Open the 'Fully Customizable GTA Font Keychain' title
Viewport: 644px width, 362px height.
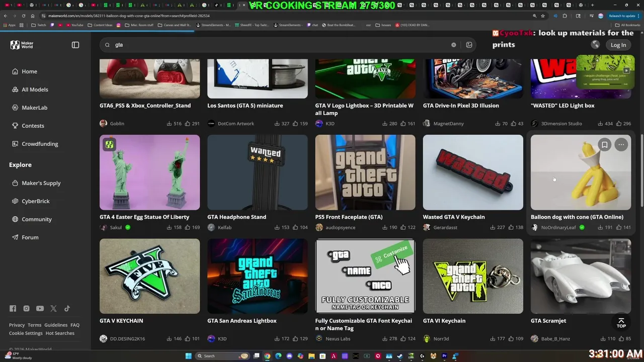(364, 324)
